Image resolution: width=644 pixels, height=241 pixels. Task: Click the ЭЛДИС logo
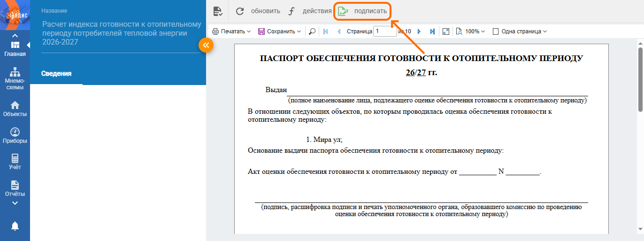(15, 15)
